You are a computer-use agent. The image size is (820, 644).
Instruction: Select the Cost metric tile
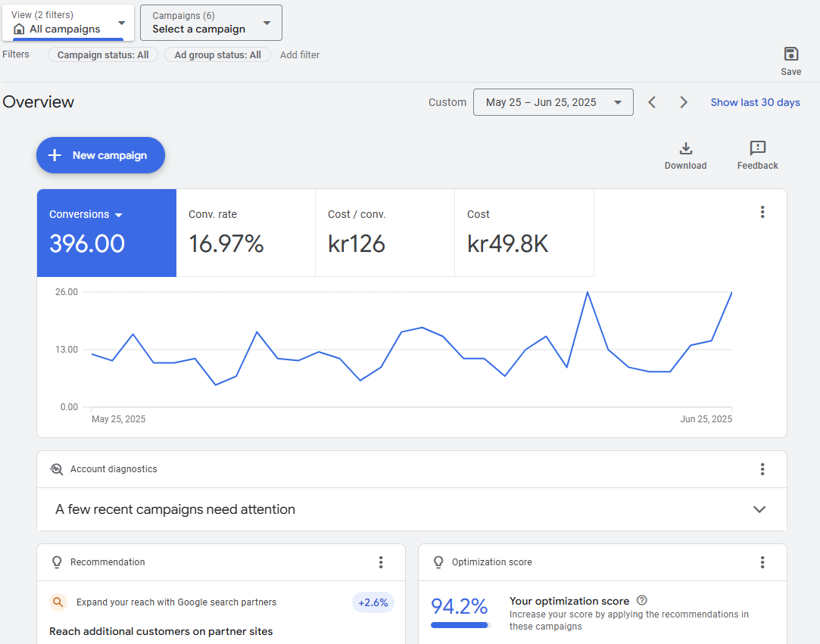[x=524, y=233]
